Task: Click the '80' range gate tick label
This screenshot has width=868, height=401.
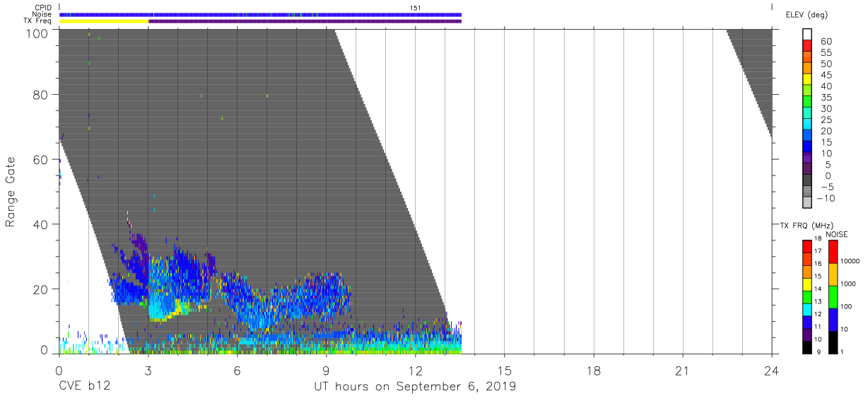Action: 39,95
